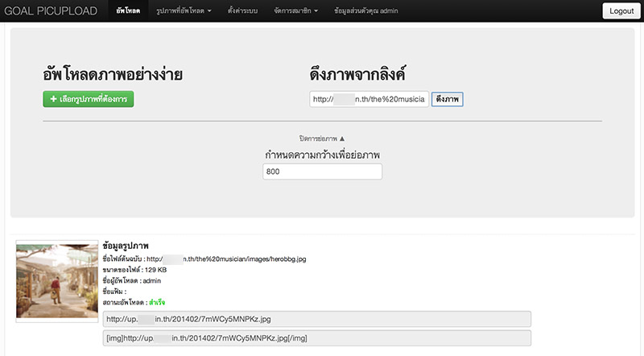The height and width of the screenshot is (356, 644).
Task: Click the resize width field showing 800
Action: pos(322,172)
